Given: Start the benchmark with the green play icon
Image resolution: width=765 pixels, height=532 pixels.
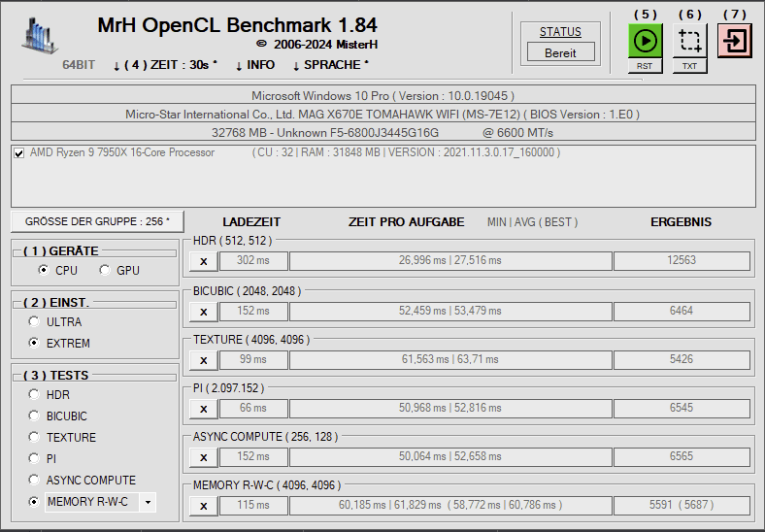Looking at the screenshot, I should pyautogui.click(x=645, y=41).
